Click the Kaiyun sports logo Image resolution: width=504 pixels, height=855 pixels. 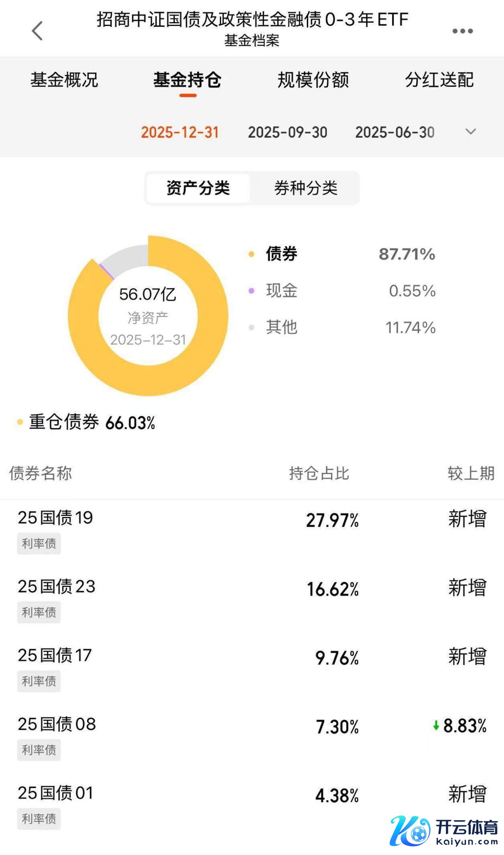coord(444,831)
